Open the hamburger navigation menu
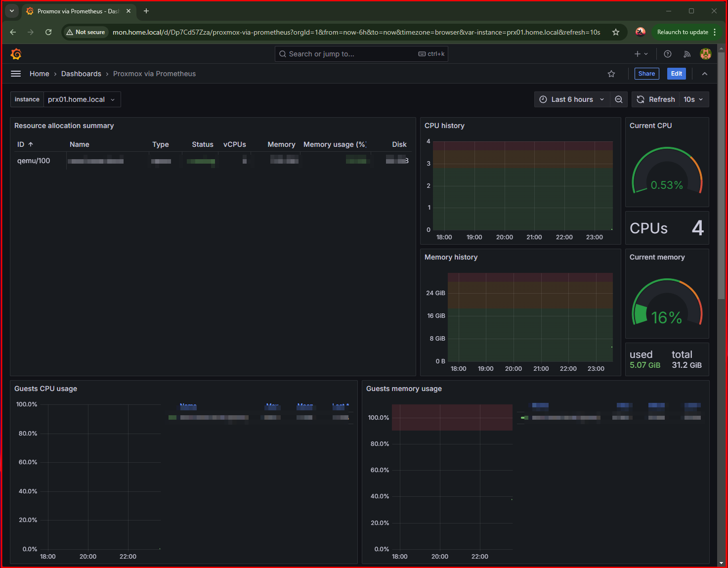 [16, 74]
